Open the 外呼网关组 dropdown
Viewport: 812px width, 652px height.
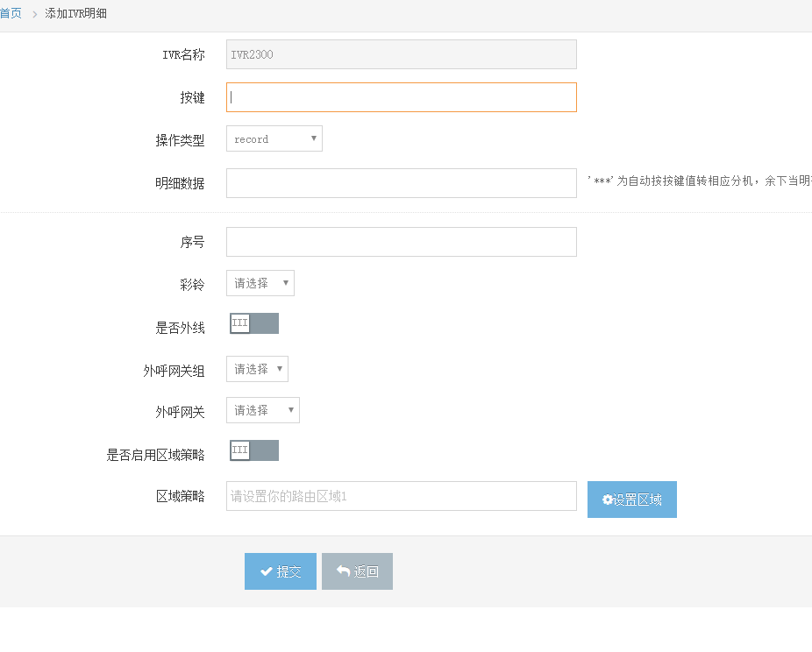click(257, 369)
